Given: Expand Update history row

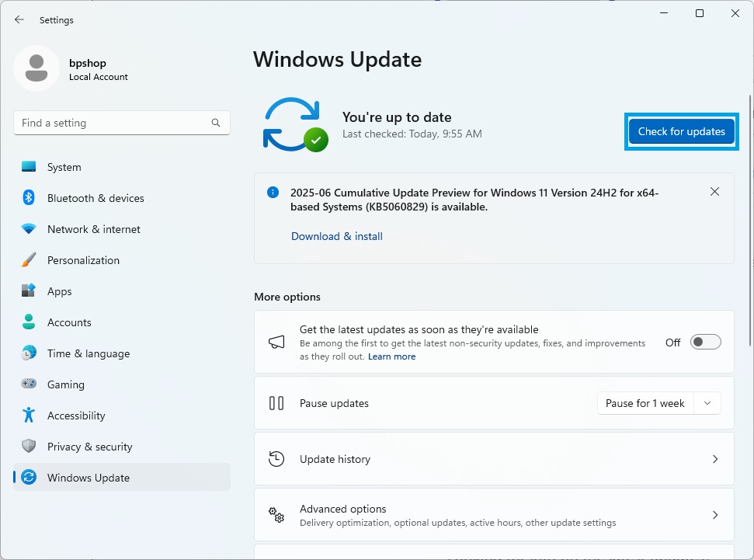Looking at the screenshot, I should tap(493, 459).
